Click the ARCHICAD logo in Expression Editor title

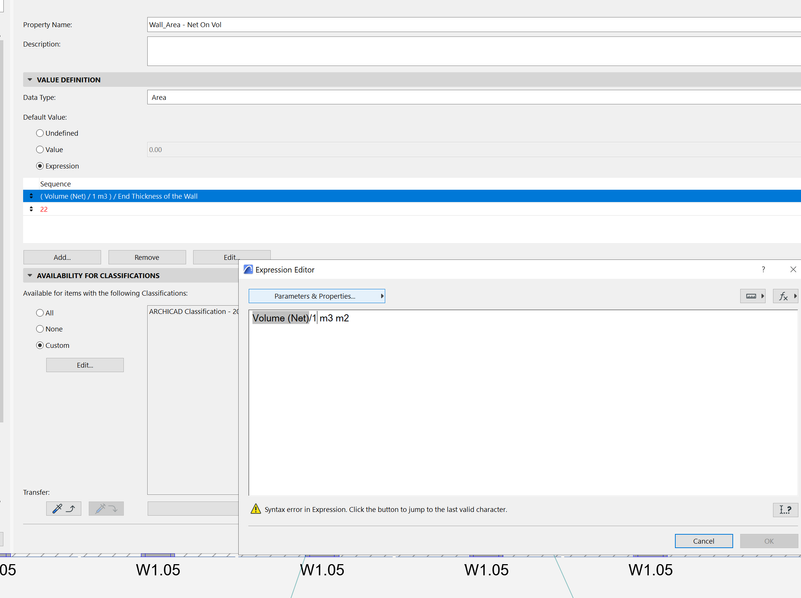(248, 270)
